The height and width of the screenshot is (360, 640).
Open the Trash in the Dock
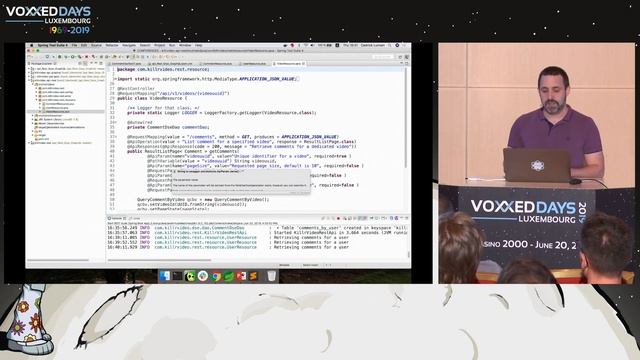tap(272, 276)
